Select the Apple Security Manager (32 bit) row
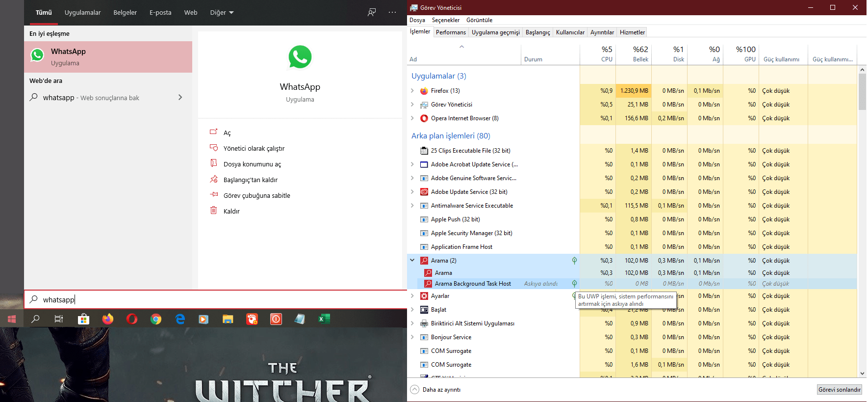The height and width of the screenshot is (402, 868). tap(632, 233)
